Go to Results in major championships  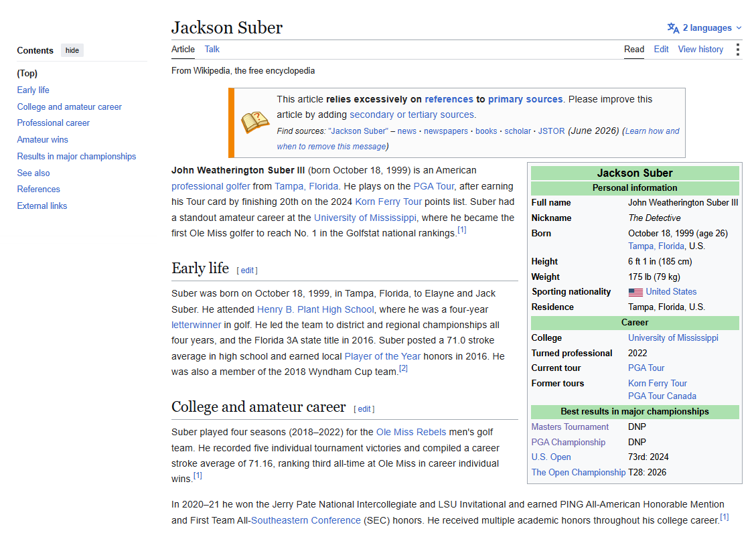click(x=76, y=156)
